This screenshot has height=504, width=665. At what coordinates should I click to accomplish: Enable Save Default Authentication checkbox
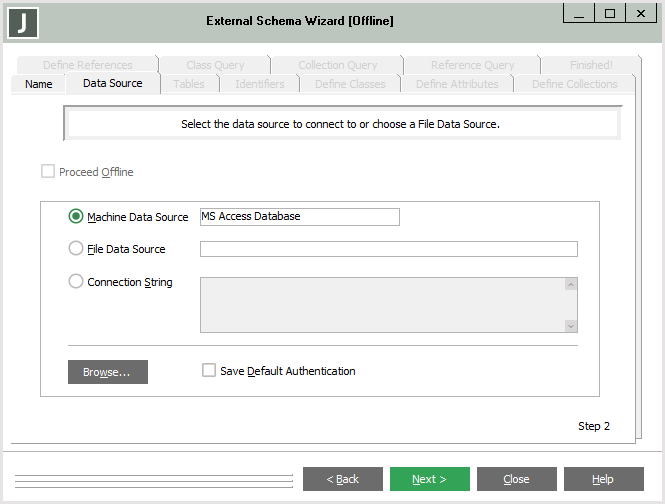coord(209,370)
